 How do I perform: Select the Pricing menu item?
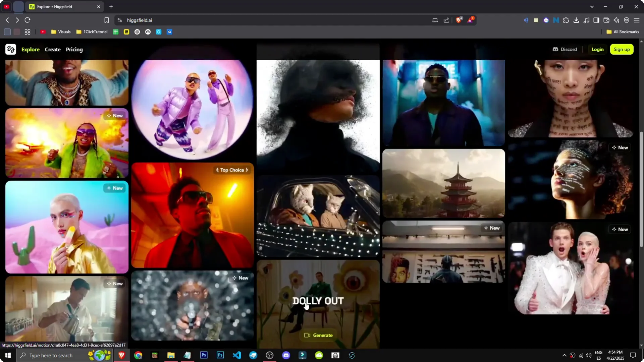74,49
